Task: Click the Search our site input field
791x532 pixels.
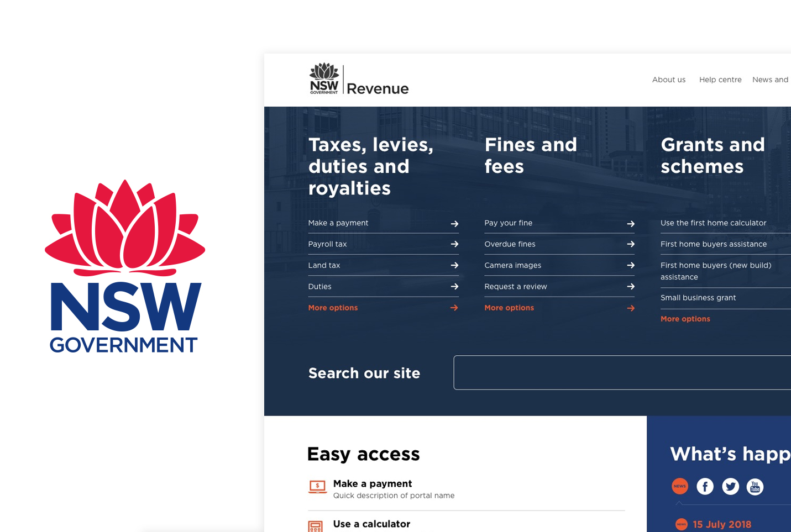Action: point(622,373)
